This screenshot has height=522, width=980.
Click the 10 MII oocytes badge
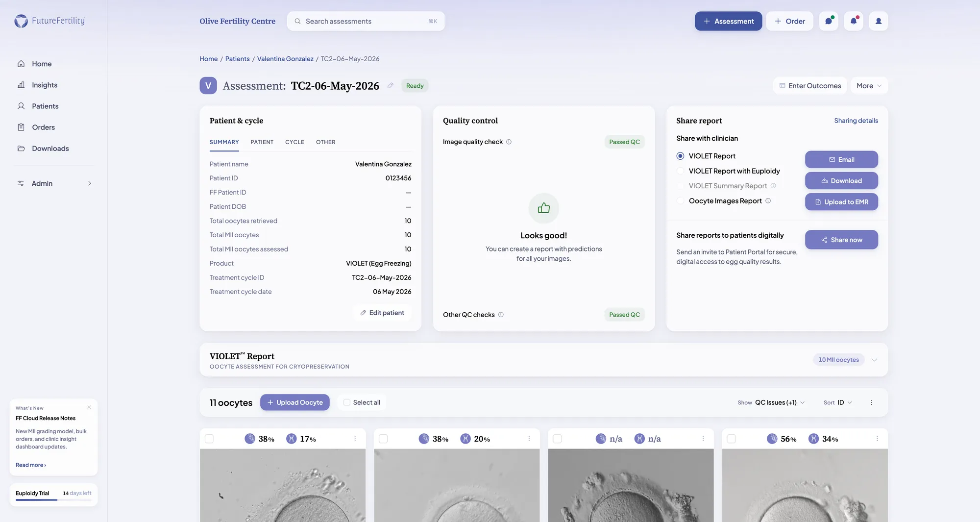point(839,360)
